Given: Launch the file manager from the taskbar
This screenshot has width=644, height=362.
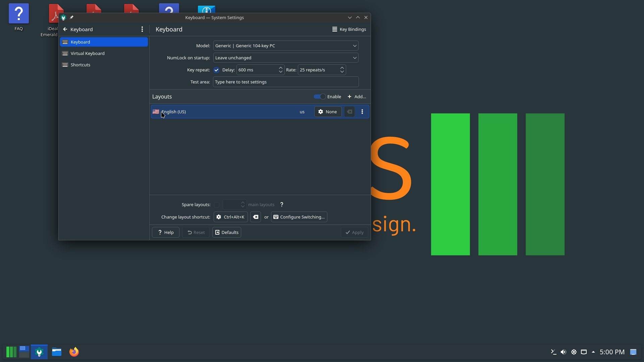Looking at the screenshot, I should coord(57,352).
